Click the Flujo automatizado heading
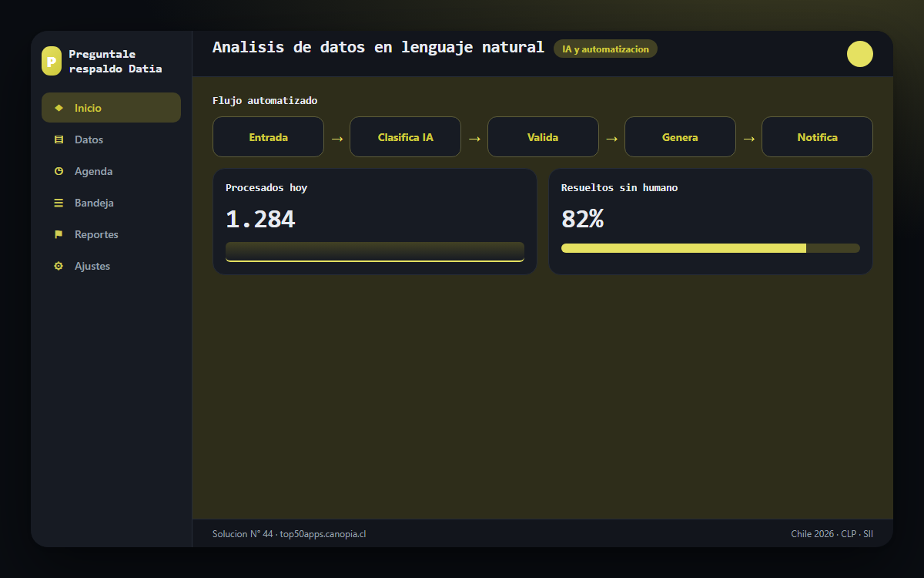The image size is (924, 578). click(x=265, y=100)
